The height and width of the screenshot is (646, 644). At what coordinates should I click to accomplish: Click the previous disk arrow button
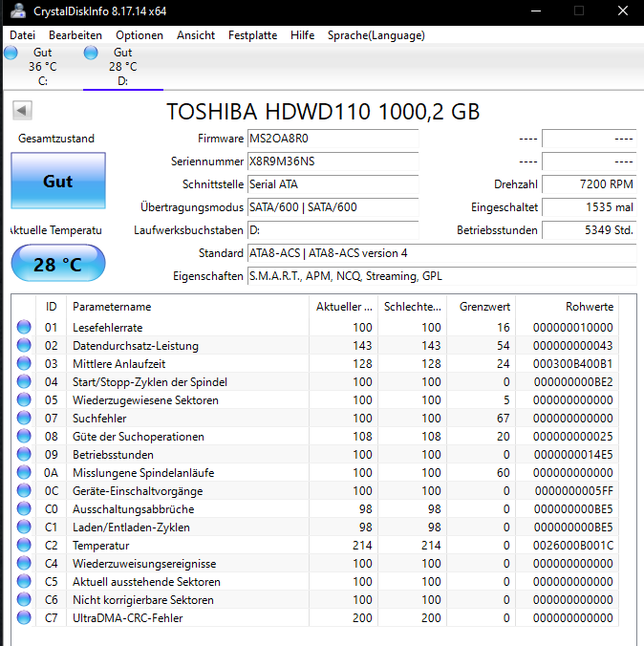22,111
